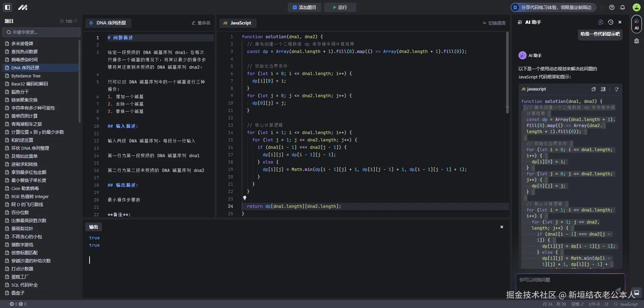Switch language with 切换语言
Viewport: 644px width, 308px height.
point(494,23)
